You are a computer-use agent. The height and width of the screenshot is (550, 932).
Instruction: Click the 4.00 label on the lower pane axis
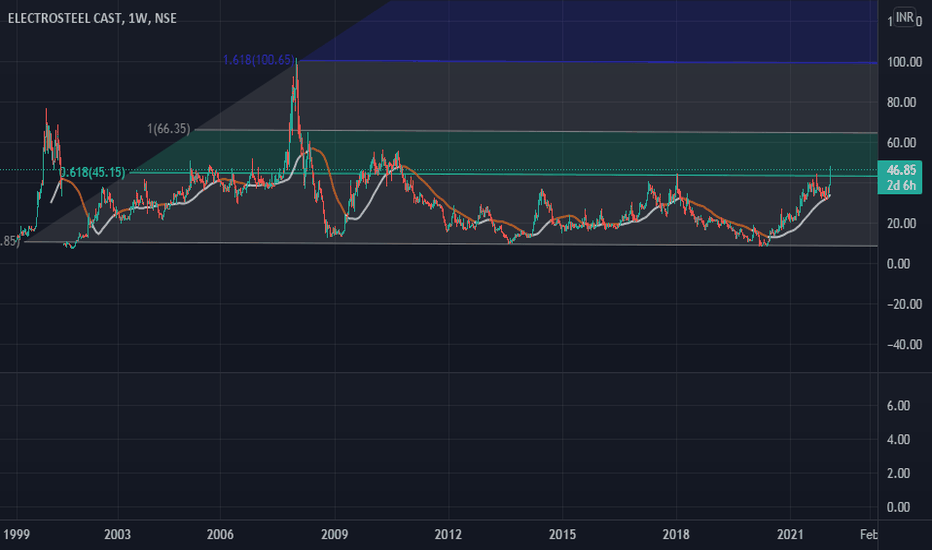pos(898,439)
